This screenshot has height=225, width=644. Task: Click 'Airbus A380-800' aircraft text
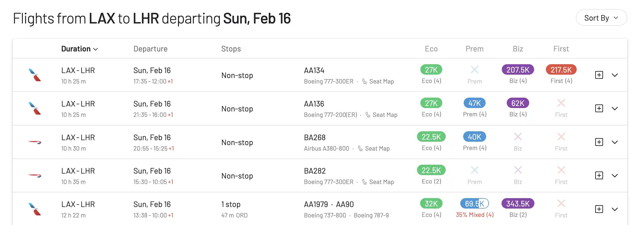(326, 149)
